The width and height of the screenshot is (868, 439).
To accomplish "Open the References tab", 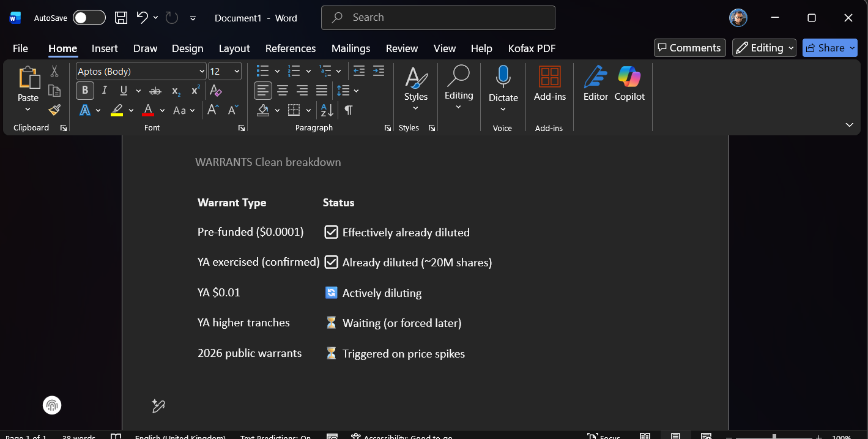I will 291,48.
